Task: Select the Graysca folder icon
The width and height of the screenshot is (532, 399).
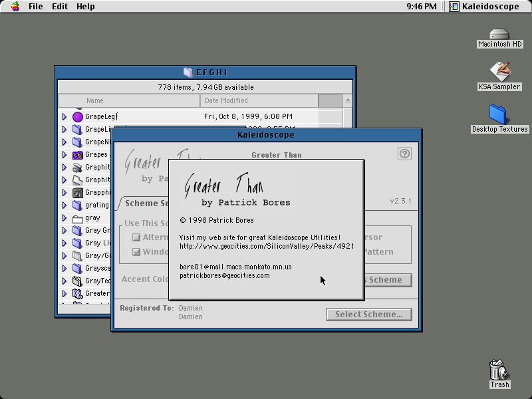Action: point(78,269)
